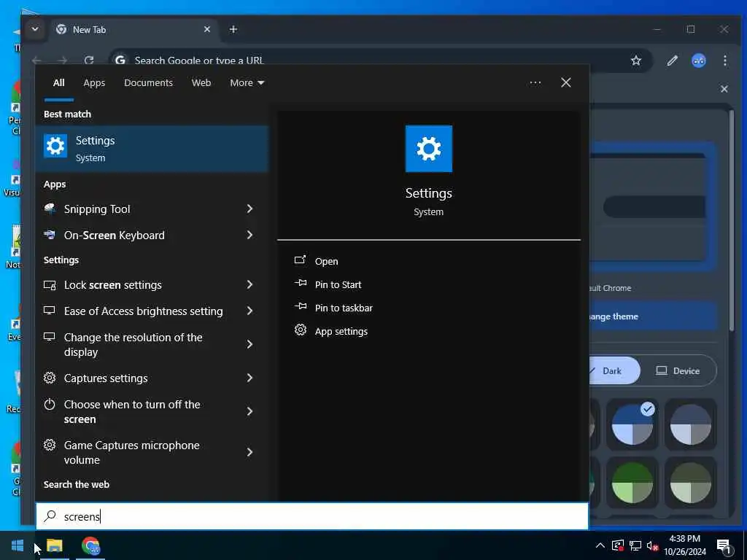Expand On-Screen Keyboard result arrow
Image resolution: width=747 pixels, height=560 pixels.
pos(249,235)
